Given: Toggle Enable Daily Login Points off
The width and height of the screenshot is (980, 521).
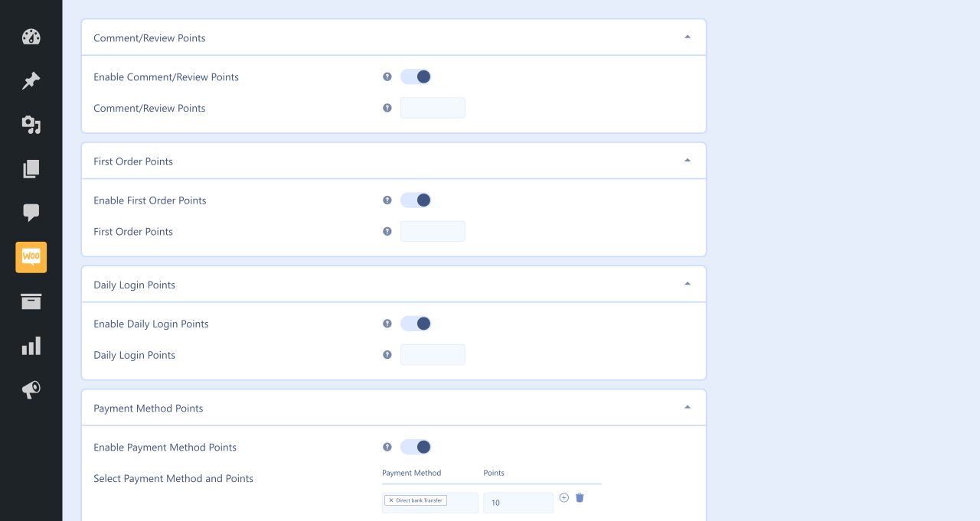Looking at the screenshot, I should [416, 323].
